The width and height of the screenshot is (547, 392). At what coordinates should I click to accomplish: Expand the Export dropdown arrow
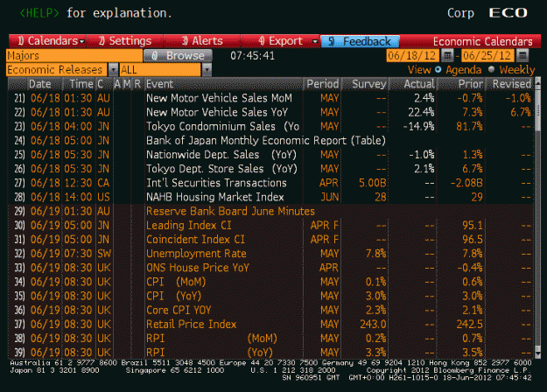(315, 41)
